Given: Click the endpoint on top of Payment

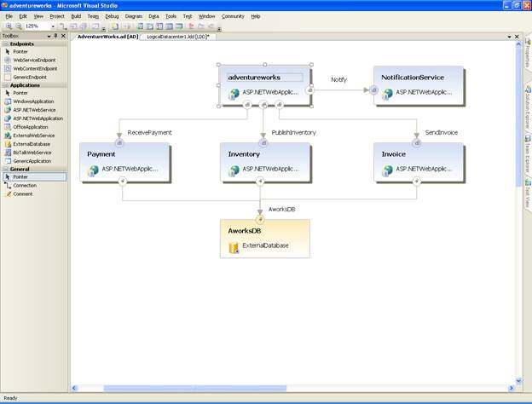Looking at the screenshot, I should (x=119, y=143).
